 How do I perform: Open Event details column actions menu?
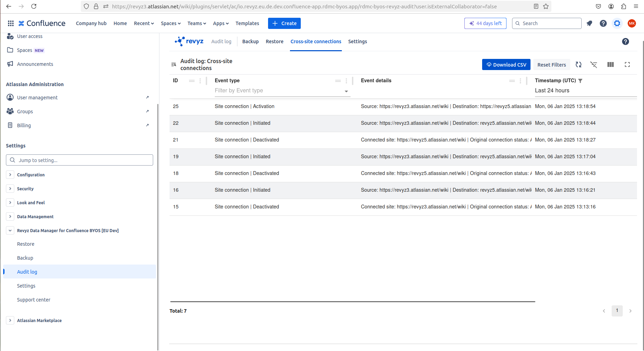(x=520, y=81)
